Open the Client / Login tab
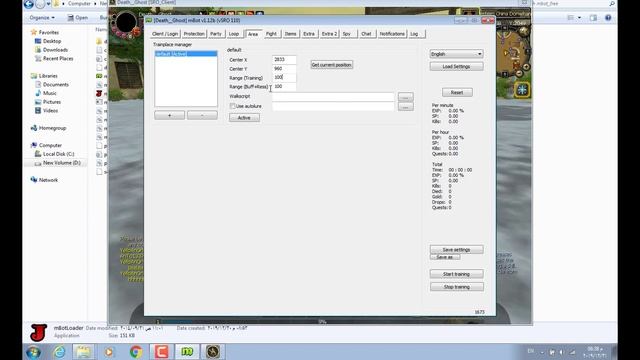This screenshot has height=360, width=640. click(165, 34)
